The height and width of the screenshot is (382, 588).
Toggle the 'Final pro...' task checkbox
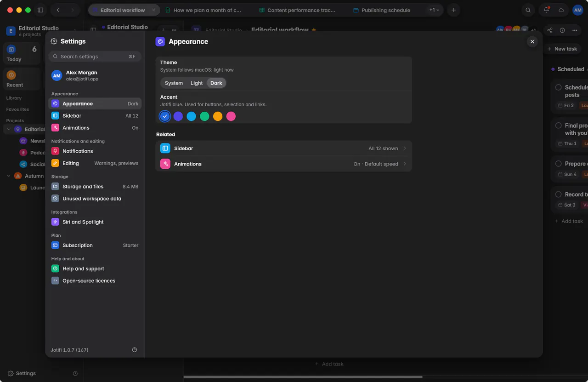pos(559,125)
